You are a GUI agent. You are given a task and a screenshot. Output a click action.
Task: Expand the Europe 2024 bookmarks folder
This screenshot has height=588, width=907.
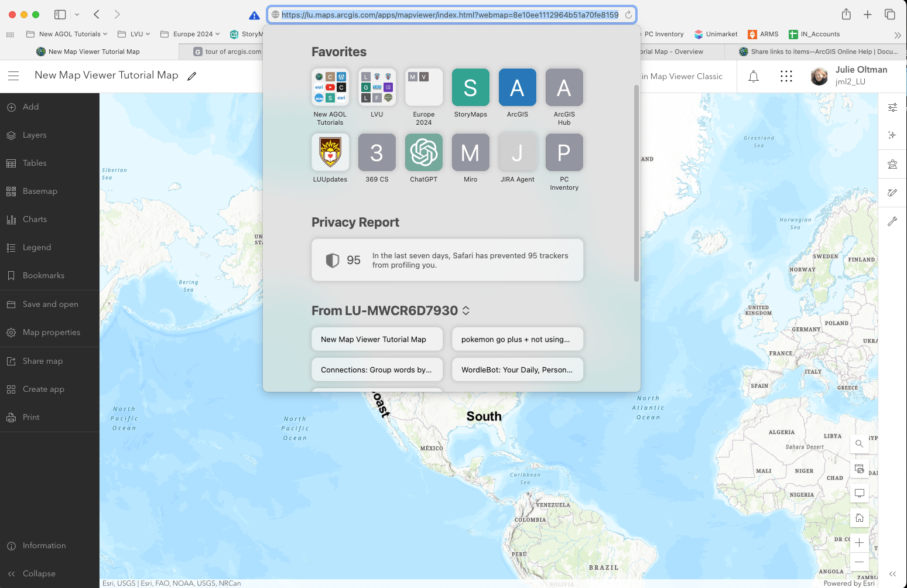click(190, 35)
